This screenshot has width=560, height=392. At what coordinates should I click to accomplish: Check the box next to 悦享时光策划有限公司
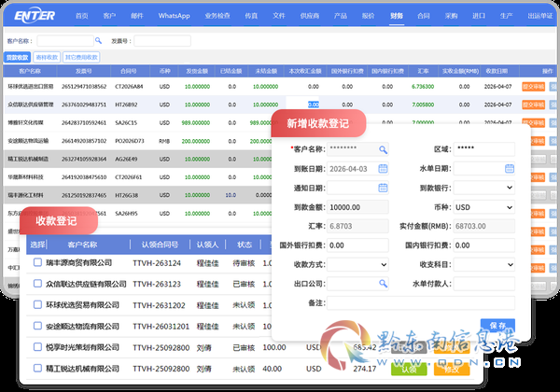point(37,346)
